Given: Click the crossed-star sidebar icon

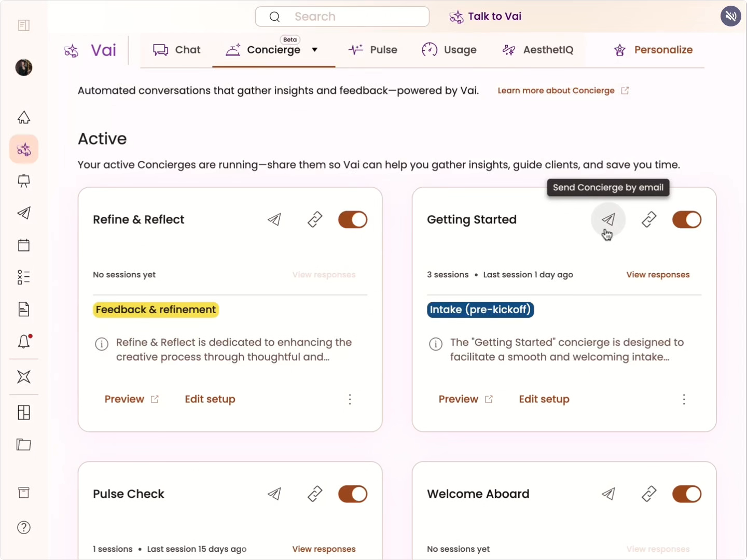Looking at the screenshot, I should pyautogui.click(x=24, y=377).
